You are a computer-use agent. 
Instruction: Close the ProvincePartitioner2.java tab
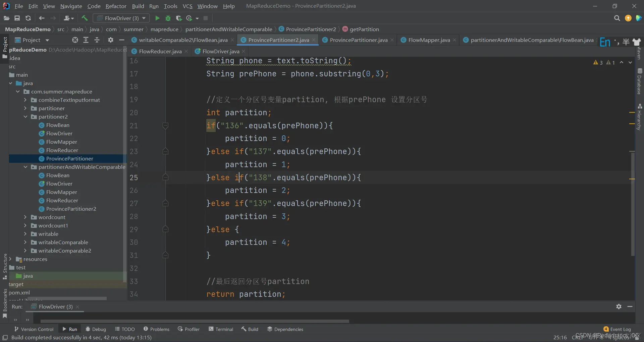(314, 40)
